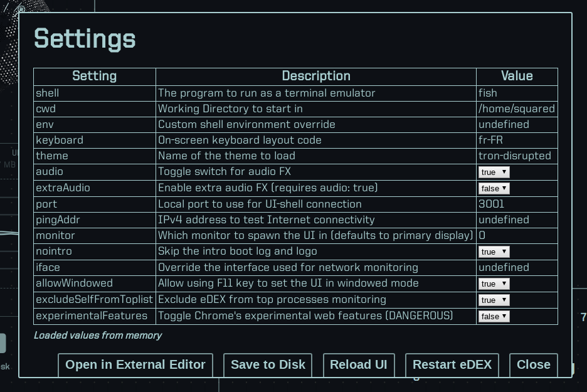Click the env value field
Screen dimensions: 587x392
click(x=517, y=124)
